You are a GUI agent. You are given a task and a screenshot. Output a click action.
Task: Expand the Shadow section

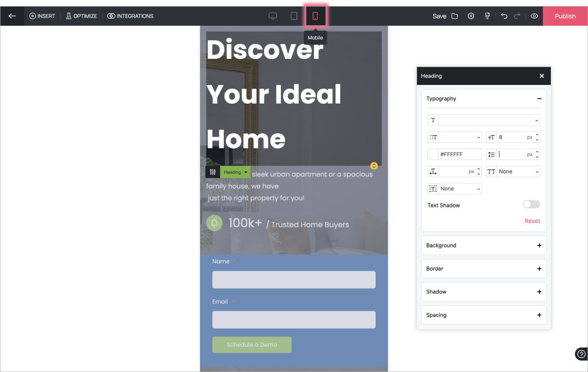pyautogui.click(x=484, y=292)
